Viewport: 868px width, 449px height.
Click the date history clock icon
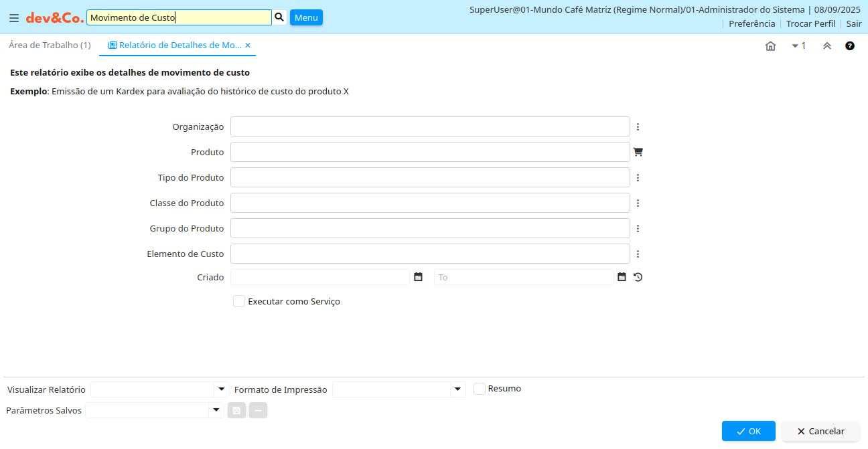click(638, 277)
